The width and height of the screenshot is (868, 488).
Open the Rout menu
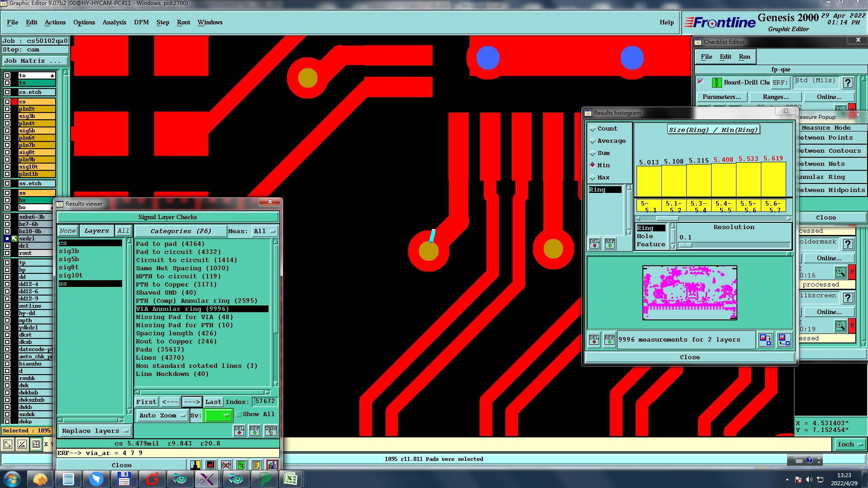coord(184,22)
